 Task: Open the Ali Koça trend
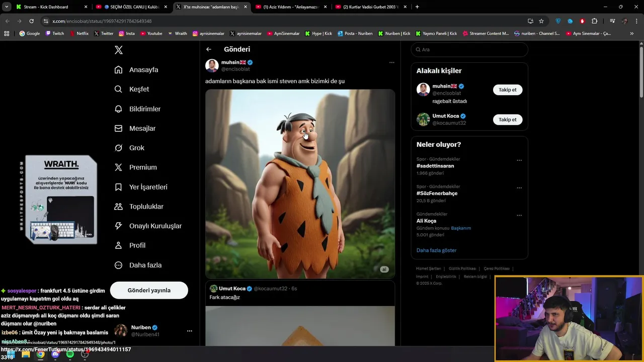coord(426,221)
